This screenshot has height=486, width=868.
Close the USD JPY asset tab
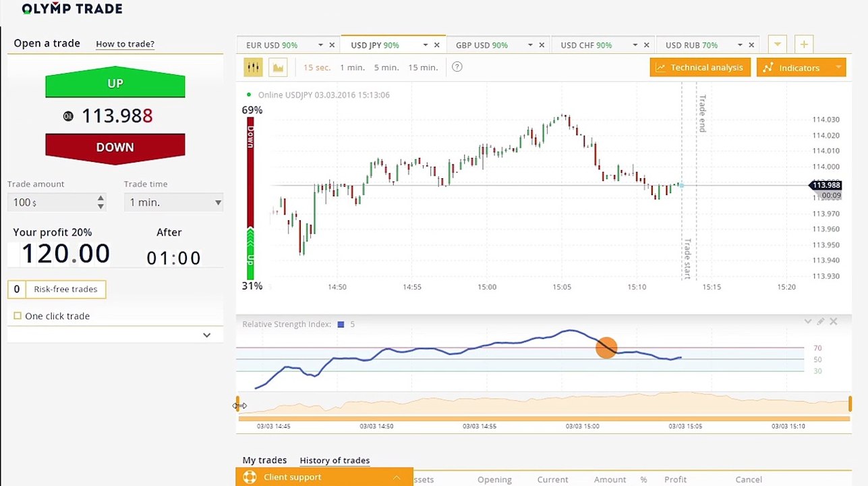pos(436,45)
